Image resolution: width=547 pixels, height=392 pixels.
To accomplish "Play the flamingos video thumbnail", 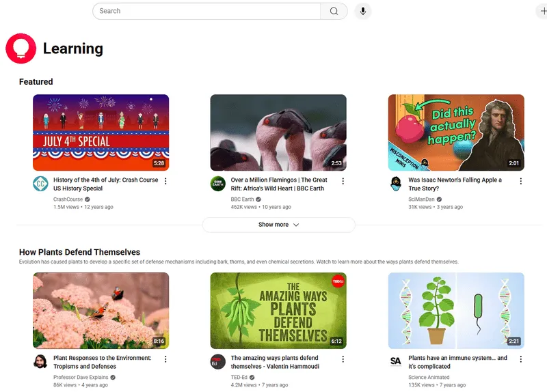I will 278,132.
